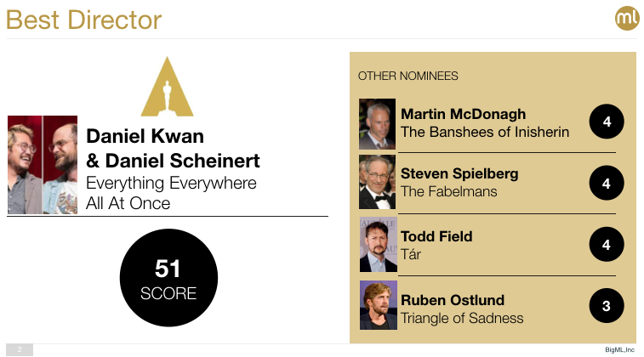Click Everything Everywhere All At Once title
This screenshot has height=357, width=644.
171,193
